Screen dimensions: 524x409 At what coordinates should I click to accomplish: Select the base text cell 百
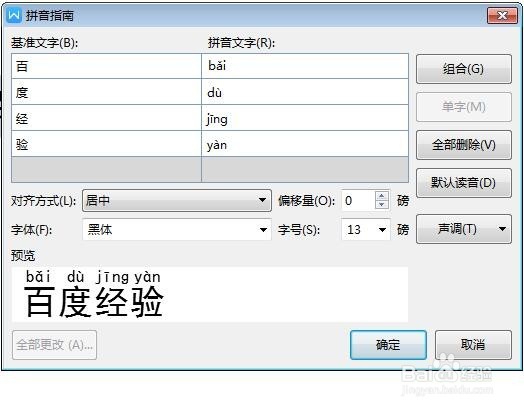coord(107,66)
